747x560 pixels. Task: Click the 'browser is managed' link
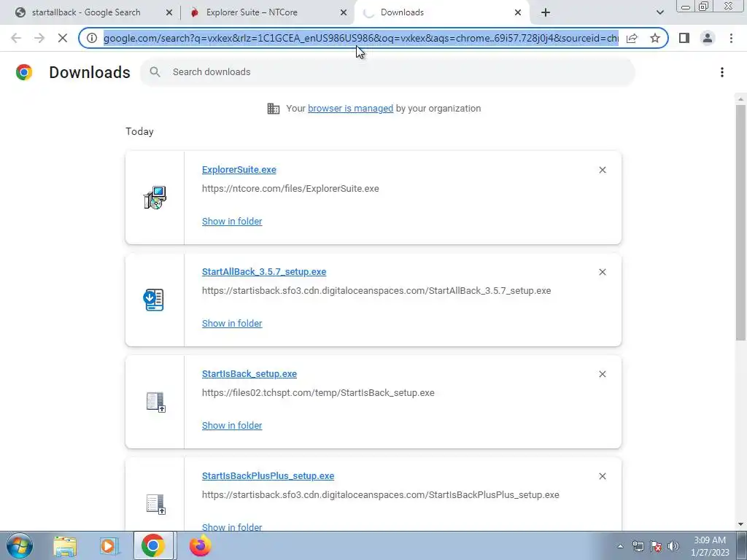pos(351,109)
